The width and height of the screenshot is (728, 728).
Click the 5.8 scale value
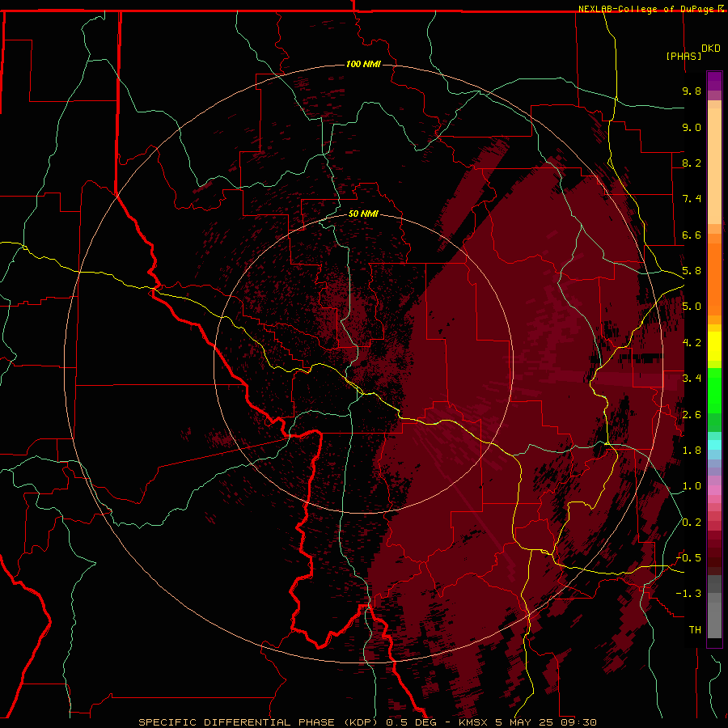coord(692,271)
